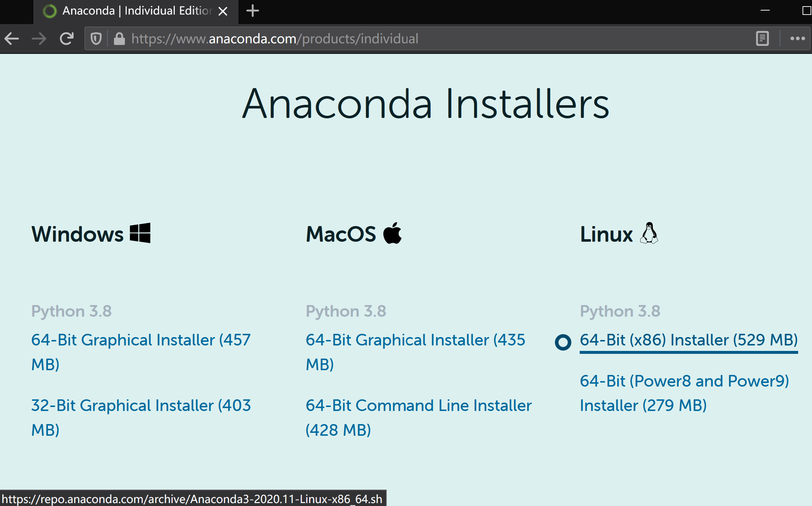
Task: Click the padlock site security icon
Action: 119,39
